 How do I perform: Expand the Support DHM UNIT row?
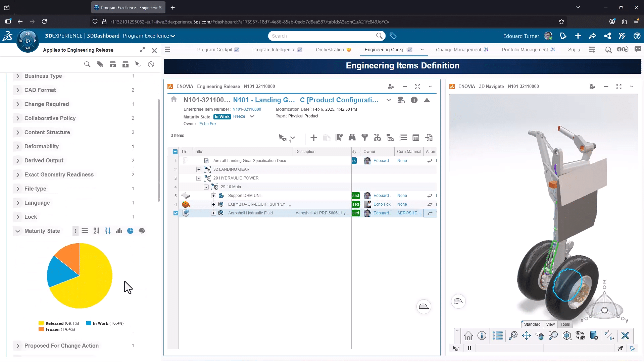(x=213, y=196)
